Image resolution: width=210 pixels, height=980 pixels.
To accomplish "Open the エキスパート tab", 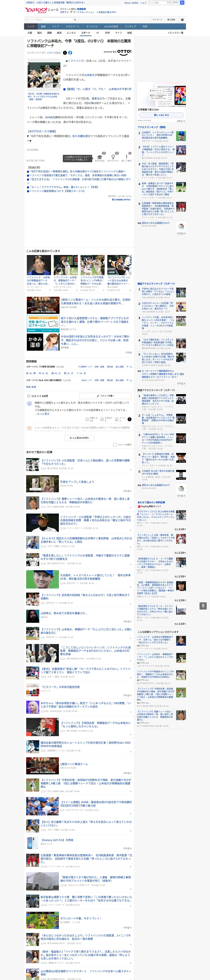I will click(72, 27).
